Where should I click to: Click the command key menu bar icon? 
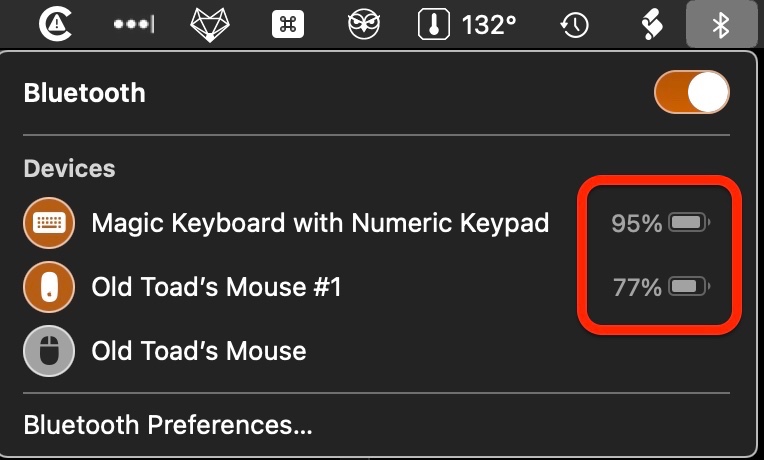pos(288,25)
